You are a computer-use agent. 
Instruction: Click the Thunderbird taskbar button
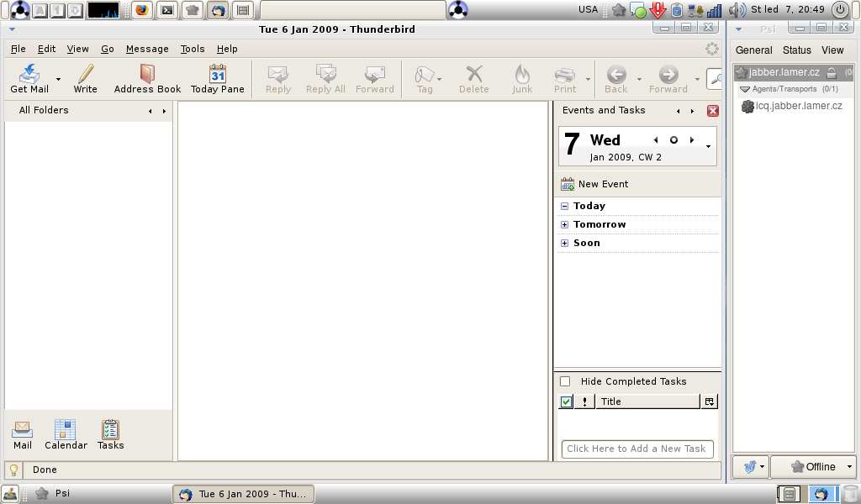tap(244, 494)
